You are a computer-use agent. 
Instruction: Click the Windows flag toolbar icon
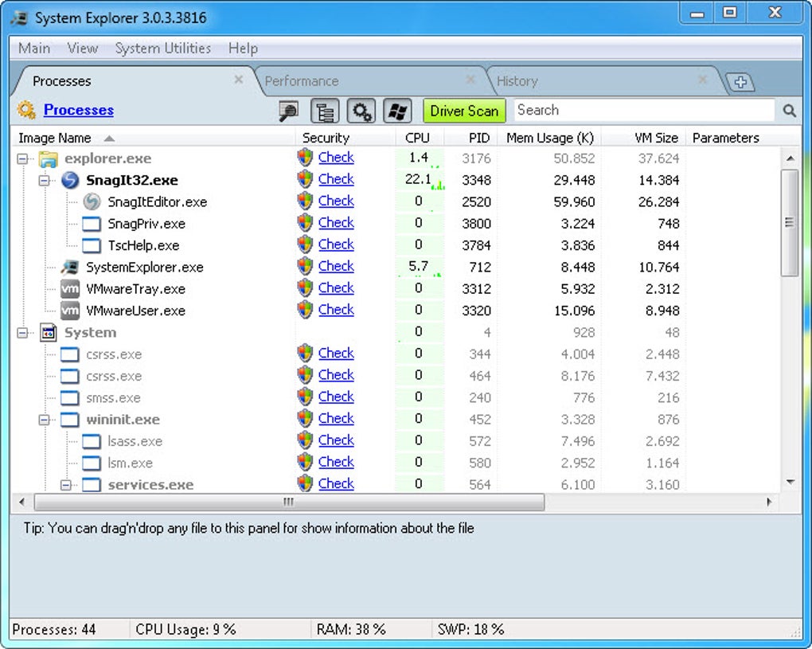(x=397, y=111)
